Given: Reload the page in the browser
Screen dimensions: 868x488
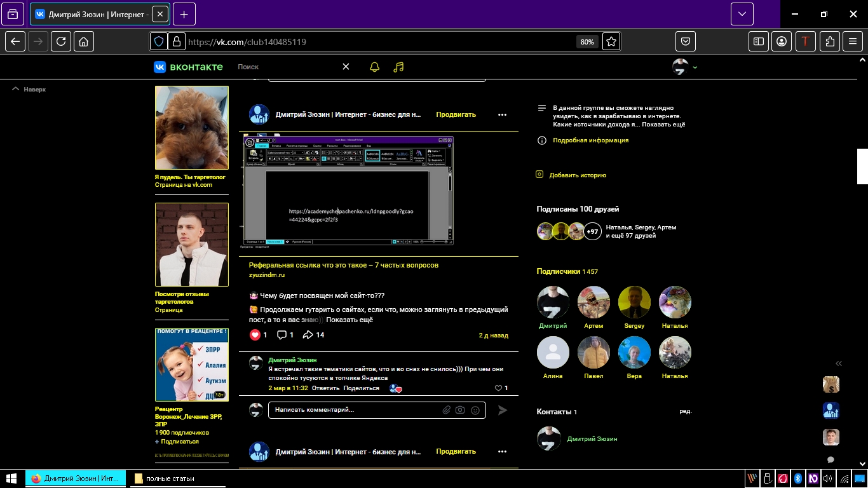Looking at the screenshot, I should click(61, 41).
